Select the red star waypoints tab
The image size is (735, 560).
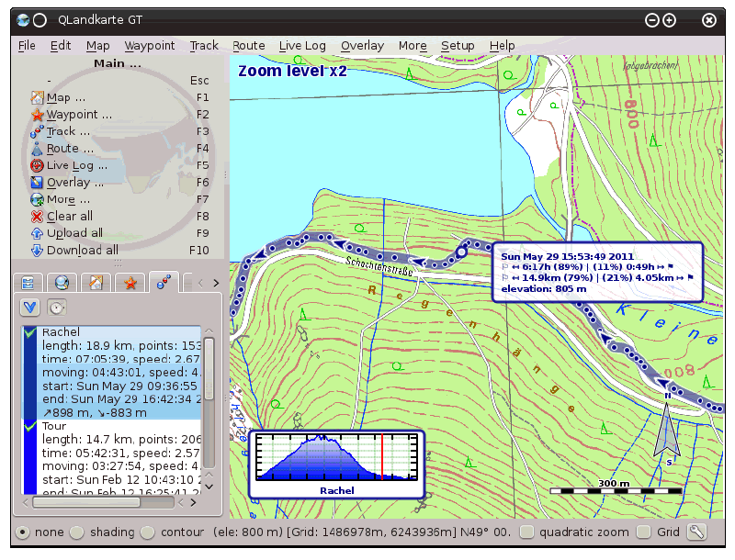(130, 282)
